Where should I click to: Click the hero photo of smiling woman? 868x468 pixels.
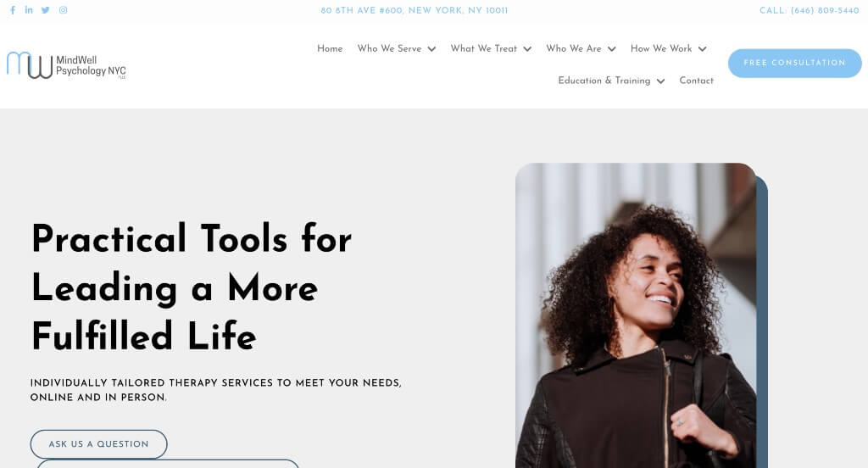click(636, 315)
